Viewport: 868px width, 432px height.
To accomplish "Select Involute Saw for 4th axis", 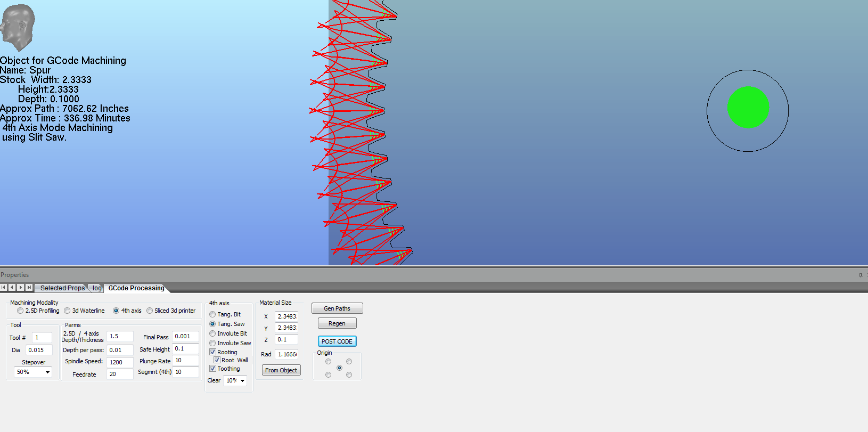I will pos(212,343).
